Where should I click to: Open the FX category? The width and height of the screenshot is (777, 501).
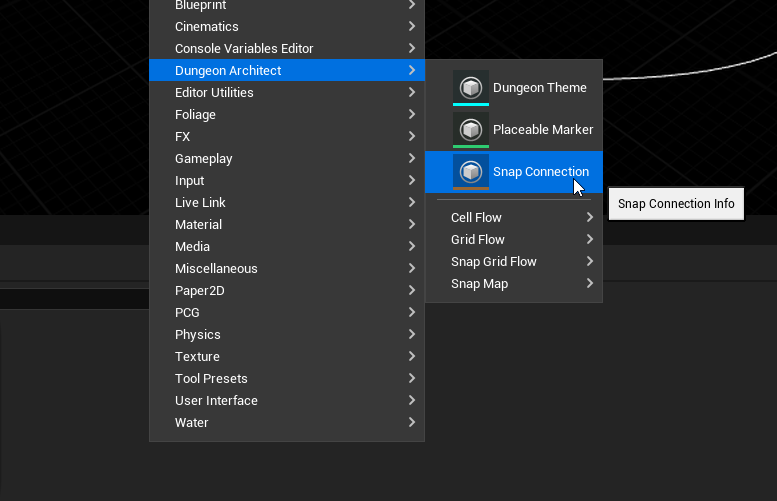pos(287,136)
